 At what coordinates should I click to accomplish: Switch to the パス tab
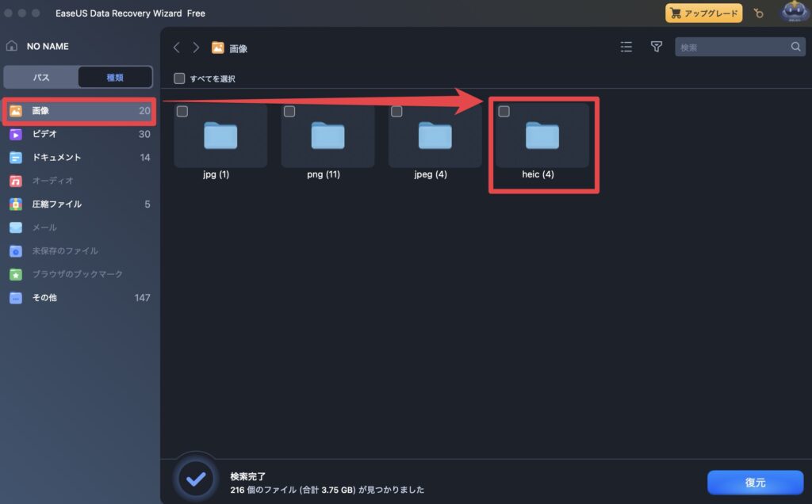coord(41,77)
